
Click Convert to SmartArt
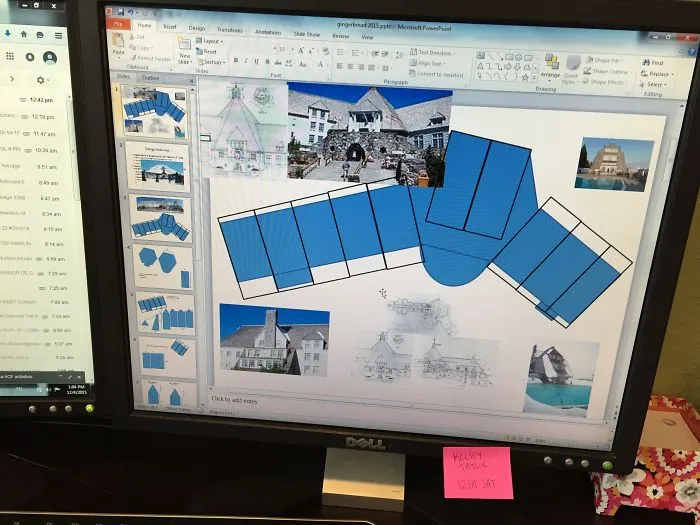(437, 75)
